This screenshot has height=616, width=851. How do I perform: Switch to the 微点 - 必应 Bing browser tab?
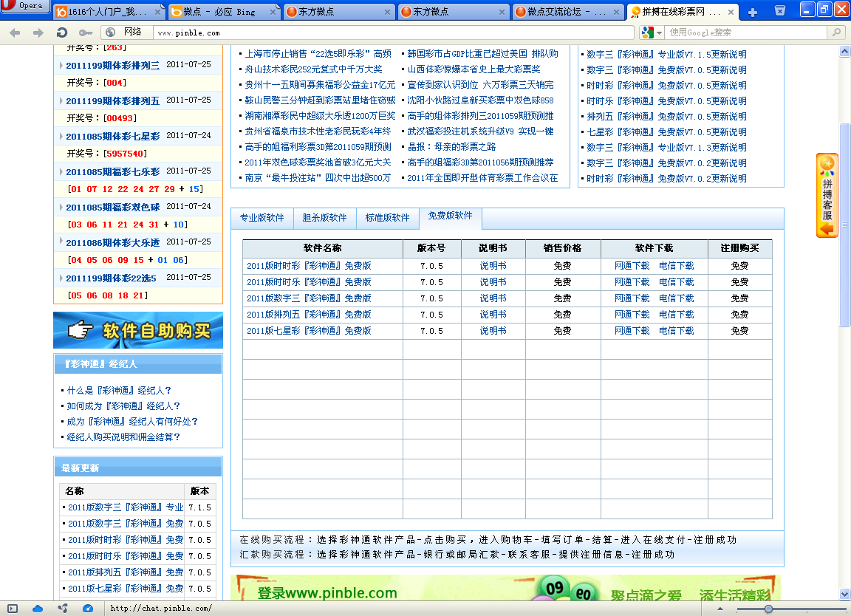[x=223, y=11]
